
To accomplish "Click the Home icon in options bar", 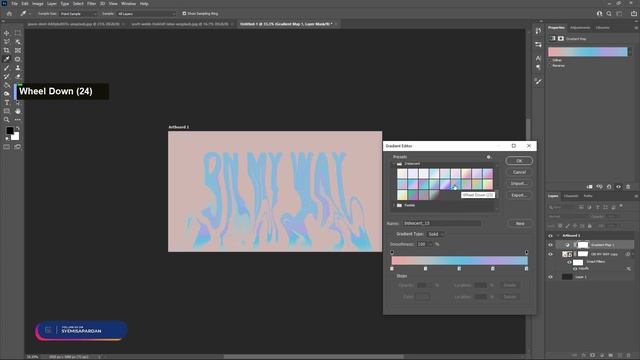I will pos(9,13).
